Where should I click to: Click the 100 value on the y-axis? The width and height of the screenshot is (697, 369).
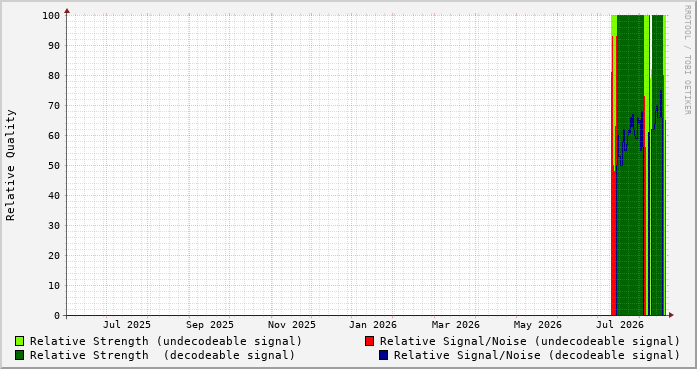(51, 16)
